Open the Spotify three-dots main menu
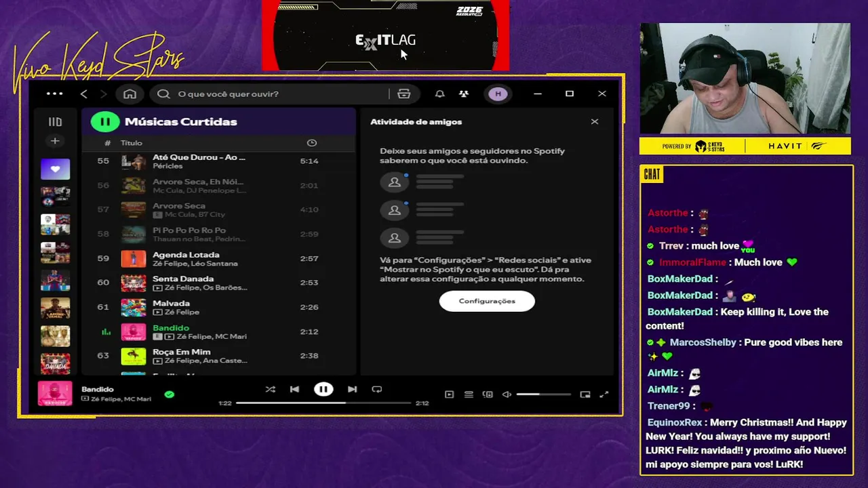 click(54, 94)
